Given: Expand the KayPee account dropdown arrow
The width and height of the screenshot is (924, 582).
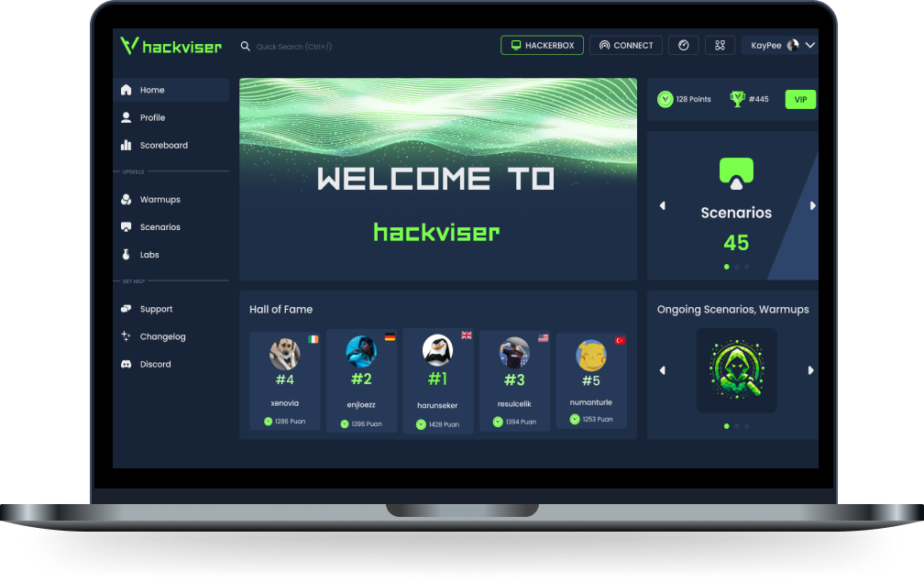Looking at the screenshot, I should [x=810, y=45].
